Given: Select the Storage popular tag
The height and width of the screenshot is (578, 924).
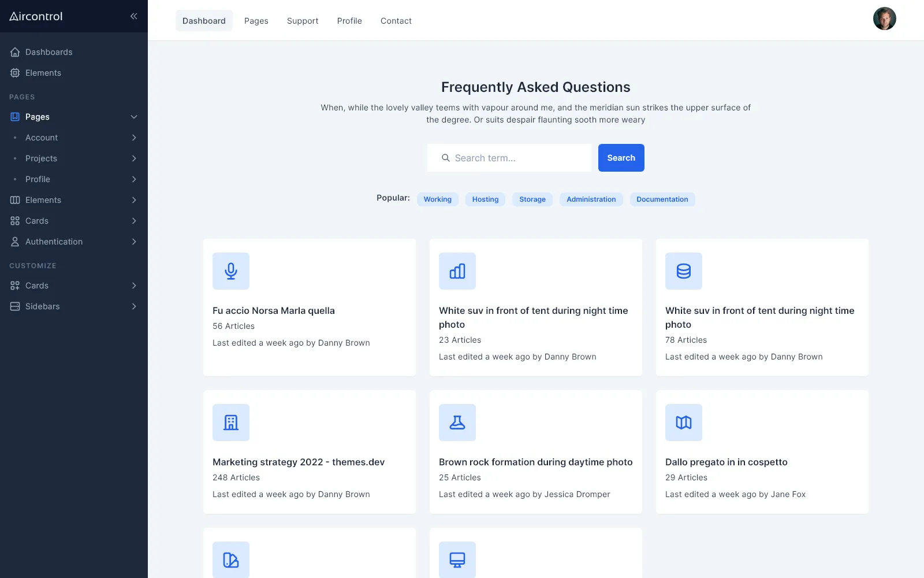Looking at the screenshot, I should (x=532, y=199).
